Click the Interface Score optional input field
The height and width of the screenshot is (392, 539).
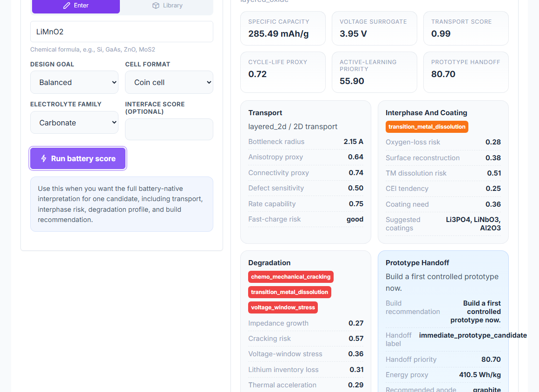pos(169,129)
